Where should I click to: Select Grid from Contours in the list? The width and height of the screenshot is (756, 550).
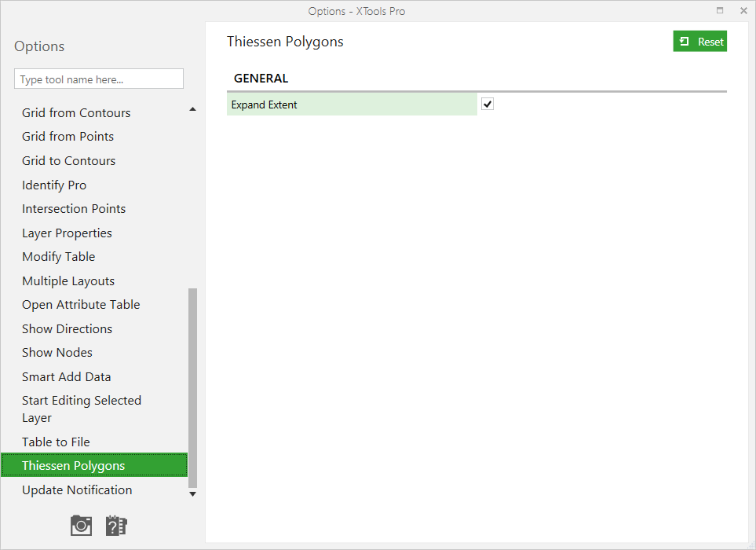pyautogui.click(x=76, y=113)
